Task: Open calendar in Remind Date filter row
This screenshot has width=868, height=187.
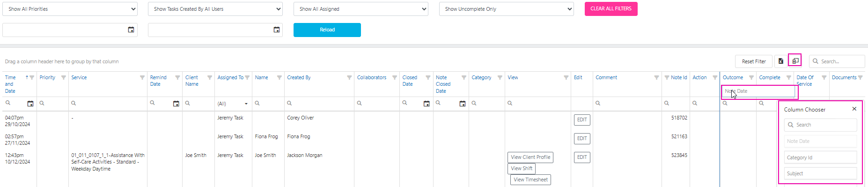Action: tap(176, 104)
